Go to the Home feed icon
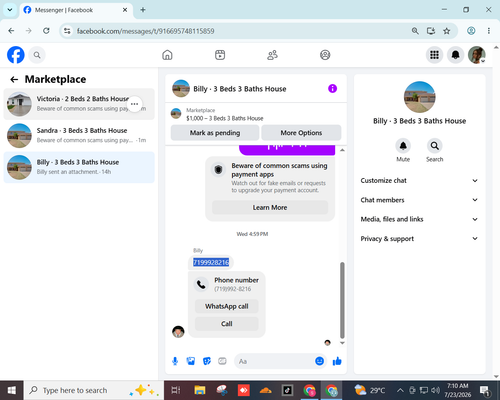This screenshot has width=500, height=400. coord(167,55)
